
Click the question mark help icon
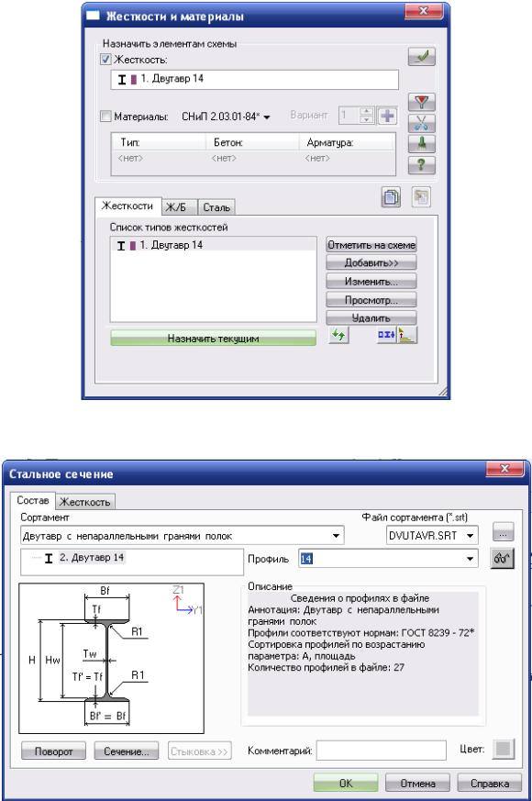coord(421,165)
